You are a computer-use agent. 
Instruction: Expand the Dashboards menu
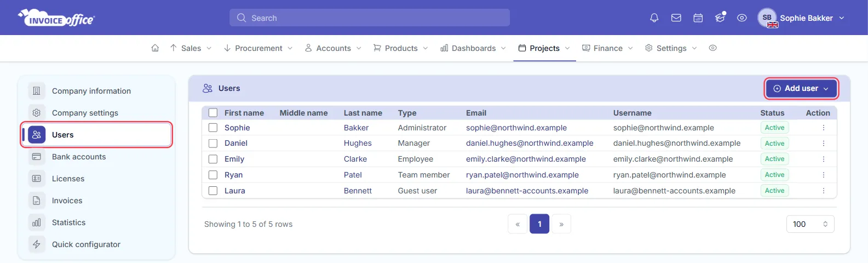click(x=473, y=48)
